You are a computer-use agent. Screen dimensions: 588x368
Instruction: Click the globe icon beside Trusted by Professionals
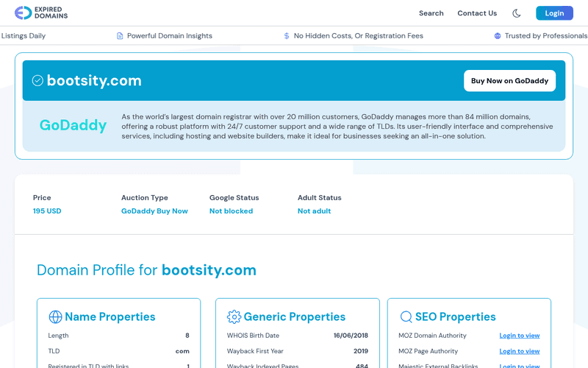[x=498, y=35]
